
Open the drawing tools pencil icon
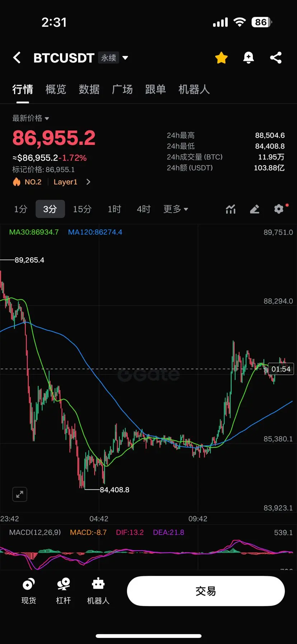coord(254,209)
